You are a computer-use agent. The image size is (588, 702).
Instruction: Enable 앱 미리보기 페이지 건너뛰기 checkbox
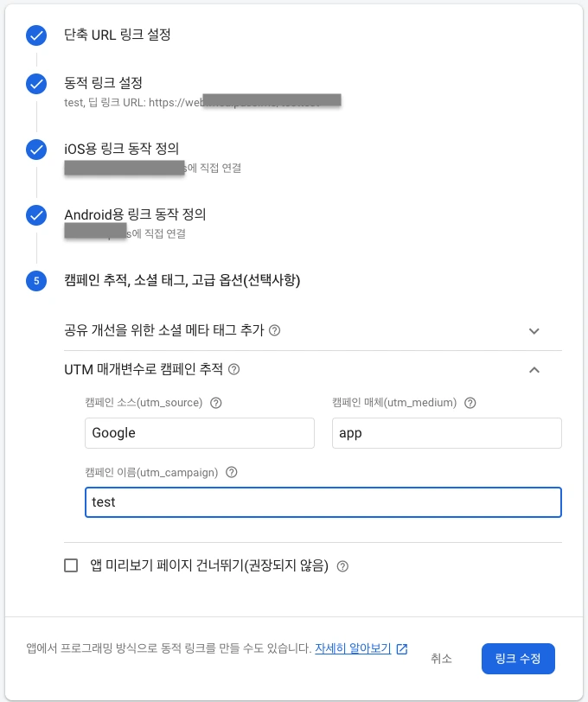[72, 566]
